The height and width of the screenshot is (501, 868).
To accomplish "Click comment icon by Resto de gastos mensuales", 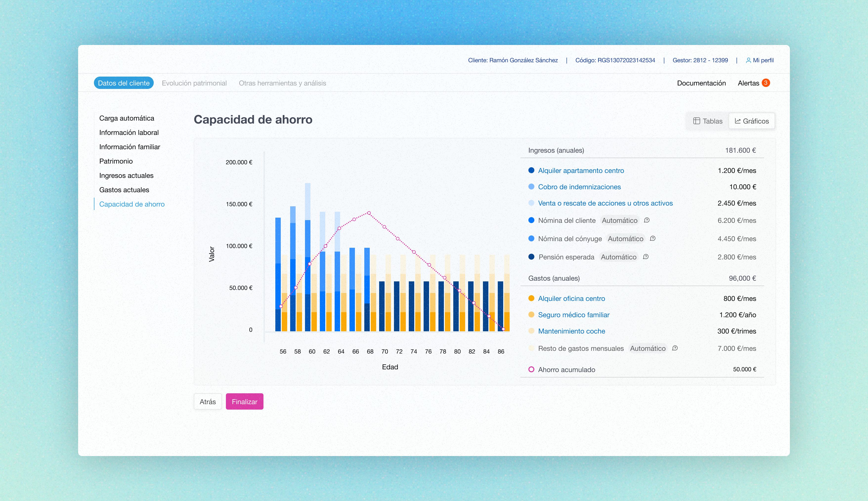I will pos(675,348).
